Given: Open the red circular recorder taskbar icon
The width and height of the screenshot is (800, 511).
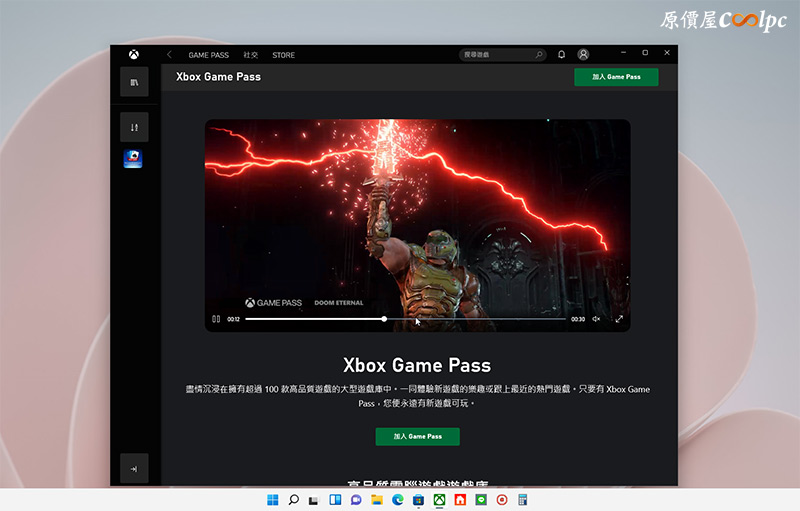Looking at the screenshot, I should coord(502,500).
